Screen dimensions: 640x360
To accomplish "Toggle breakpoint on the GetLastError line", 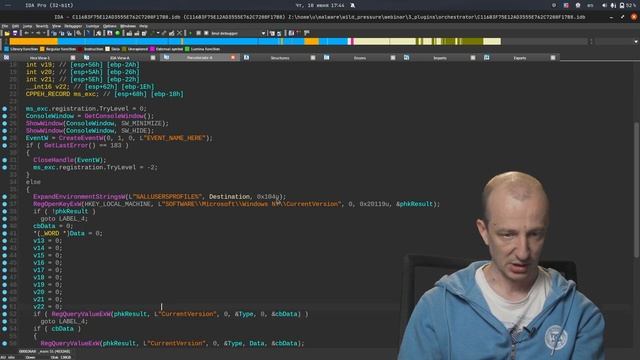I will coord(4,145).
